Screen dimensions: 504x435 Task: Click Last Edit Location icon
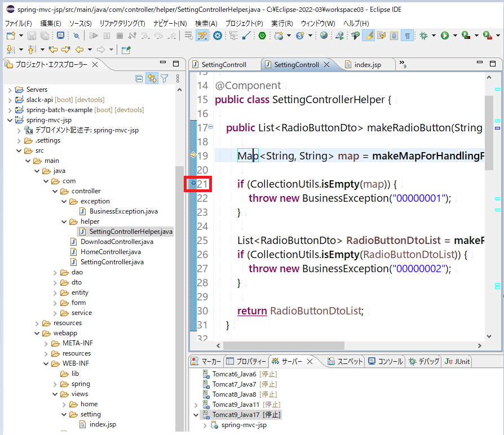tap(53, 50)
